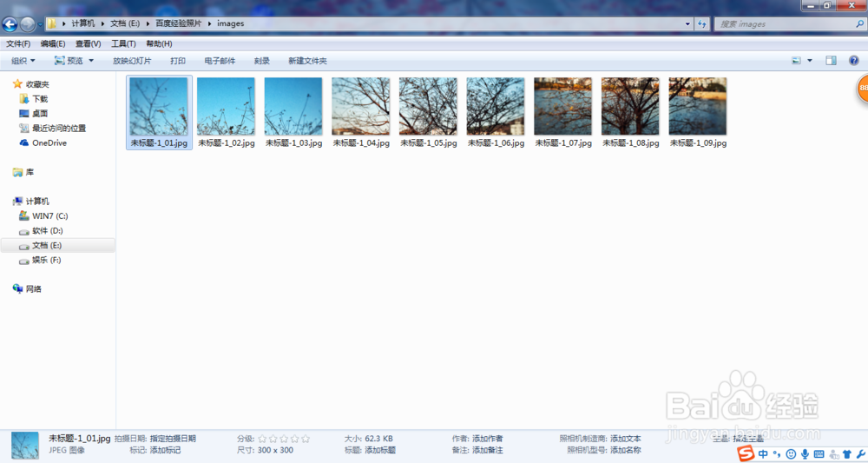This screenshot has width=868, height=463.
Task: Click 电子邮件 in toolbar
Action: coord(220,61)
